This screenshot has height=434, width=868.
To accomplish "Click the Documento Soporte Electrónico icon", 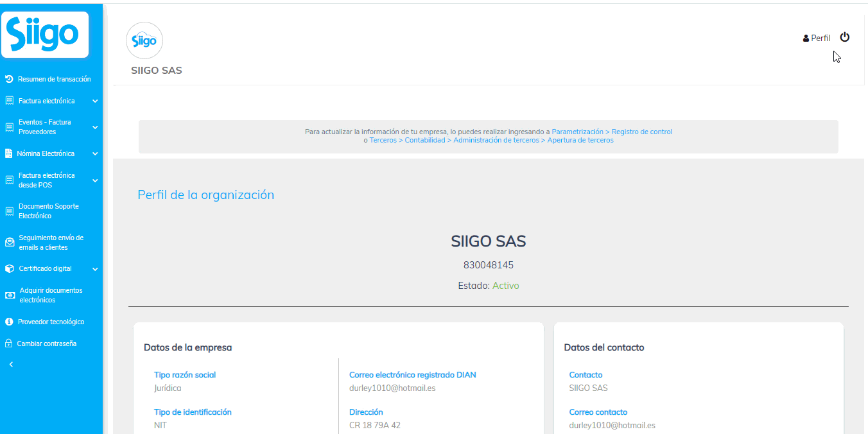I will 9,211.
